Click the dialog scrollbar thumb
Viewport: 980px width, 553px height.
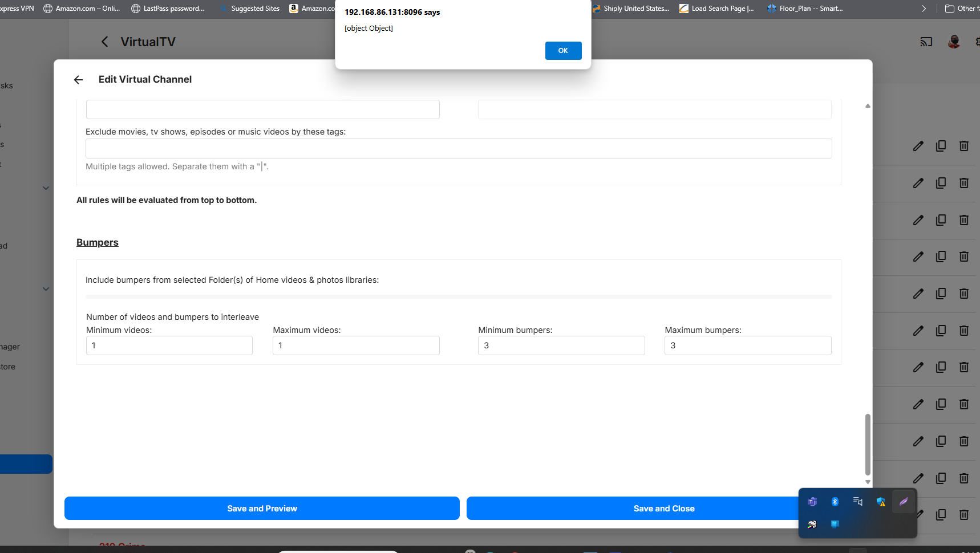(x=868, y=445)
